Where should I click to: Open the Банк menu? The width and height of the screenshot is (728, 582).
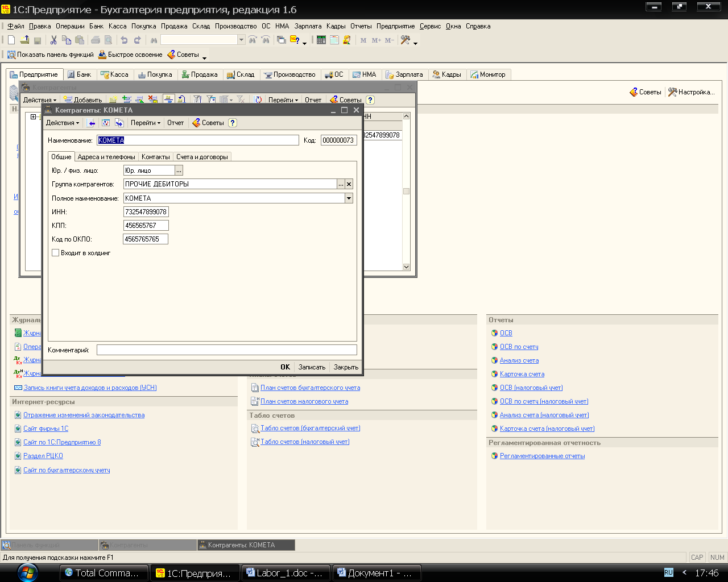97,26
